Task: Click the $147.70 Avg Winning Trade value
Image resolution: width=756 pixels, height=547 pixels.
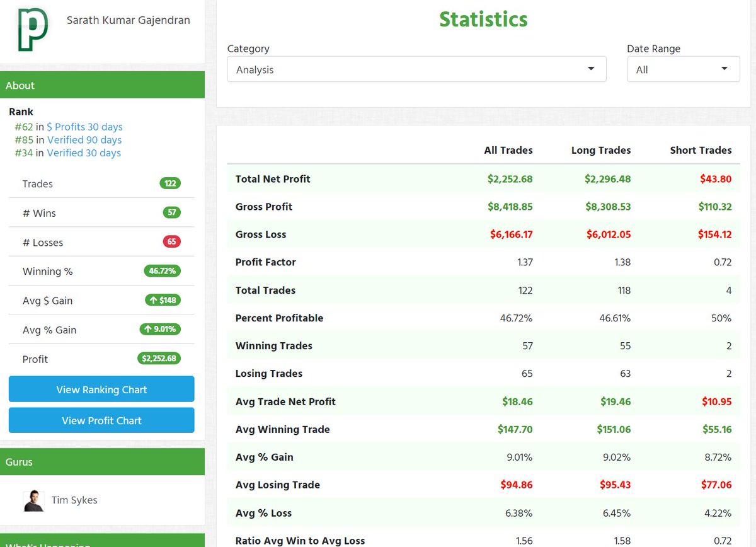Action: [x=515, y=429]
